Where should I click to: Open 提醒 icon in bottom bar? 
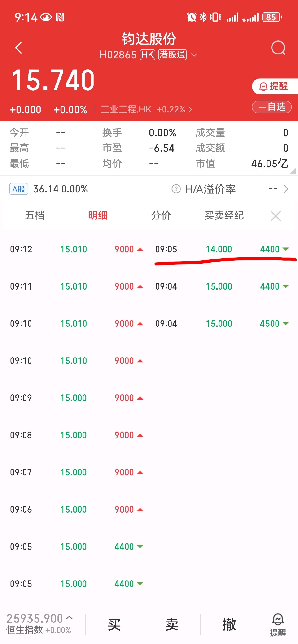(278, 625)
